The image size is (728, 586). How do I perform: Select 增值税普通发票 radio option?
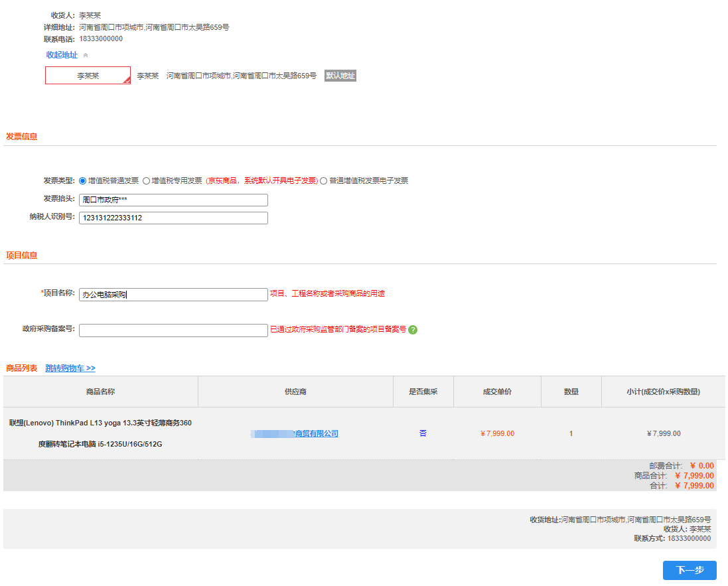[x=83, y=181]
